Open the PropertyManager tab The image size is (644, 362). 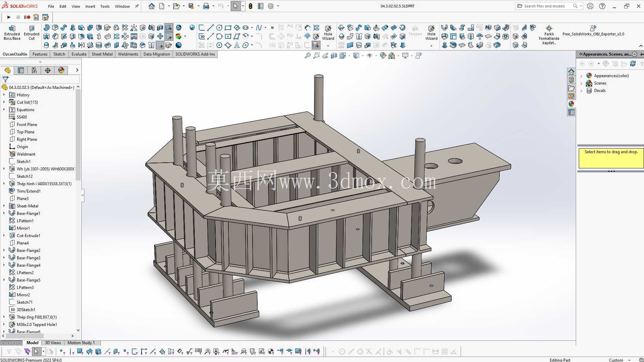(21, 70)
